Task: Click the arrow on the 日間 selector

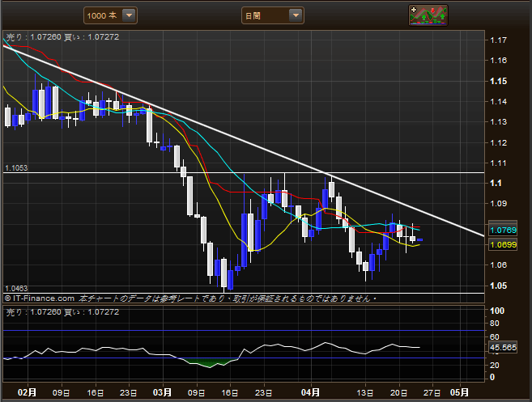Action: [x=296, y=15]
